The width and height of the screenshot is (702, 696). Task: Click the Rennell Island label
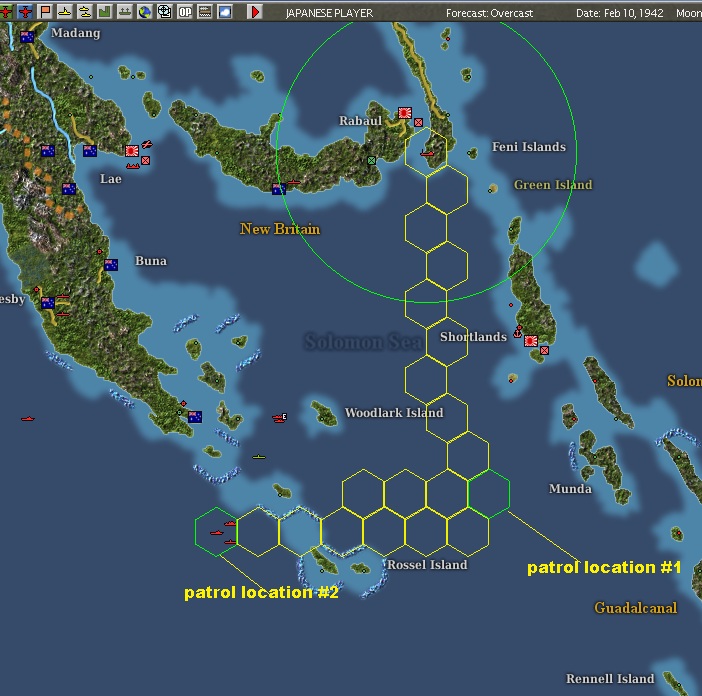(x=610, y=679)
